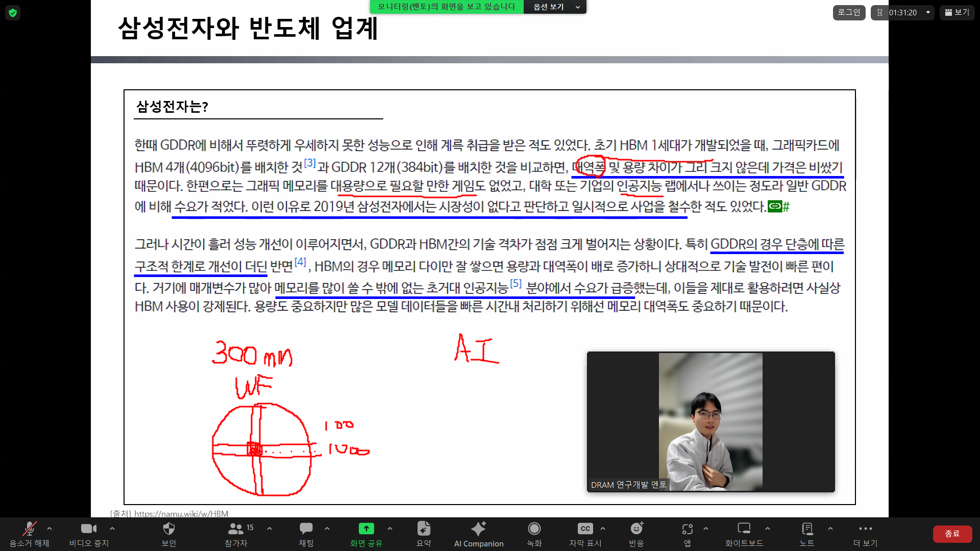Click slide title 삼성전자와 반도체 업계
Image resolution: width=980 pixels, height=551 pixels.
click(248, 28)
